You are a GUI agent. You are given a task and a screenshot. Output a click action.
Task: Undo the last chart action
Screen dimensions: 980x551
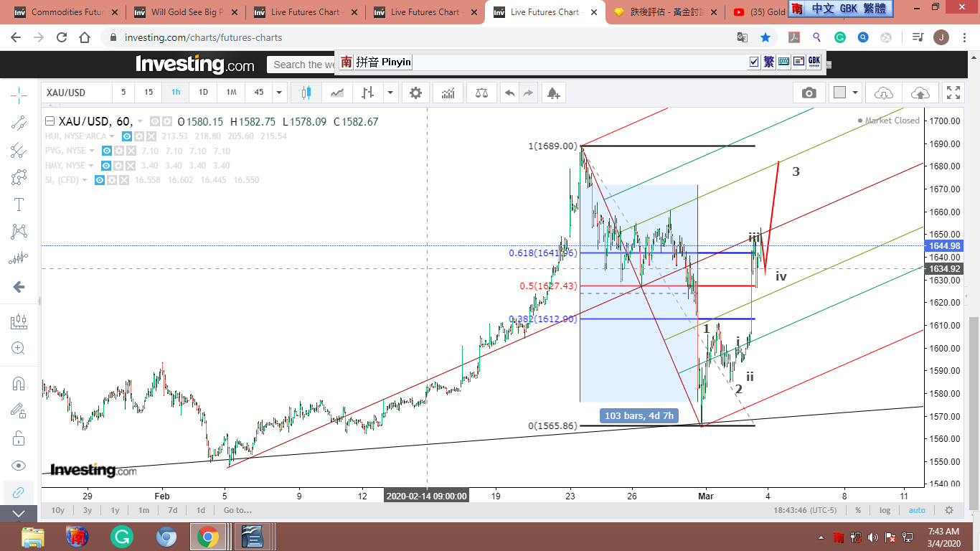[509, 93]
